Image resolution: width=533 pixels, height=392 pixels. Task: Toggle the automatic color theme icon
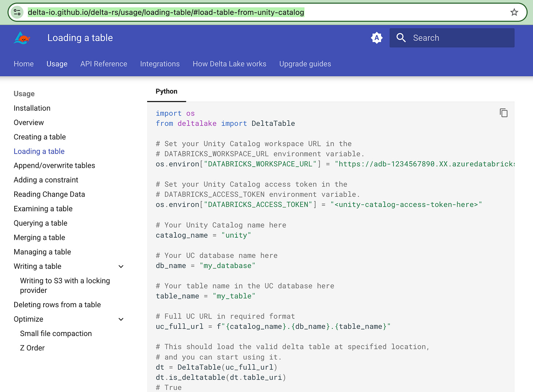pos(377,38)
